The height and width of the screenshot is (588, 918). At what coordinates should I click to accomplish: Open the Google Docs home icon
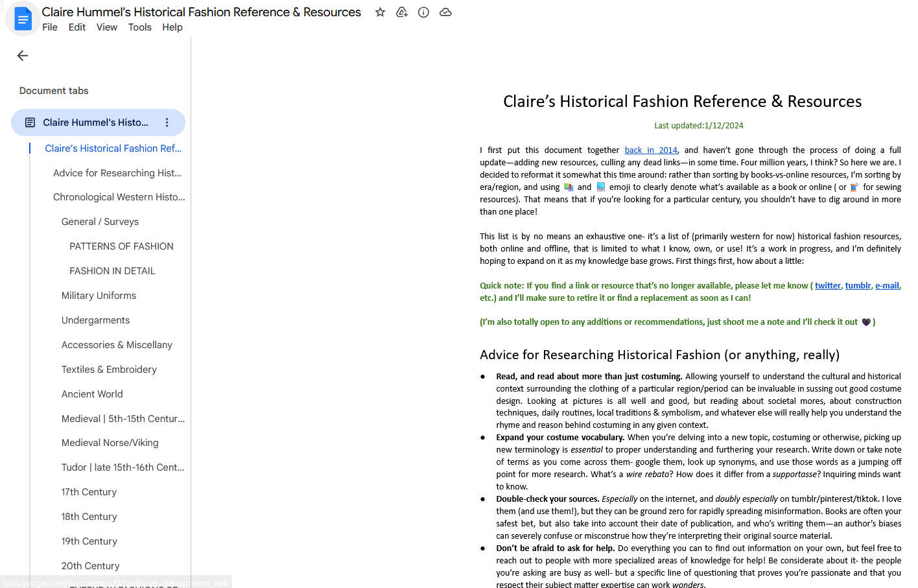(x=23, y=19)
